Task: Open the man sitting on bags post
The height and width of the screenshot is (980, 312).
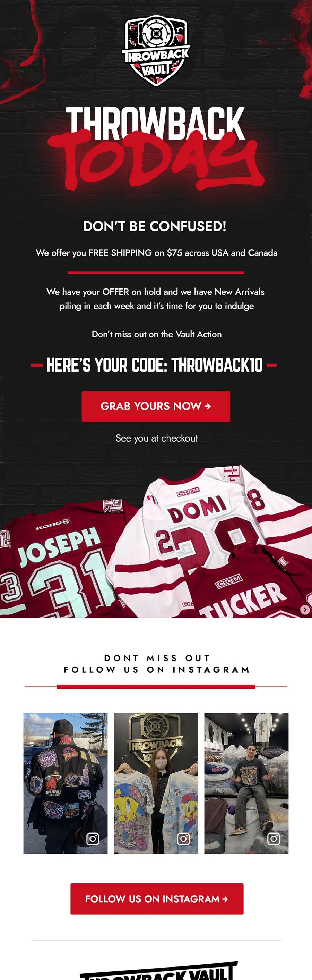Action: pyautogui.click(x=246, y=783)
